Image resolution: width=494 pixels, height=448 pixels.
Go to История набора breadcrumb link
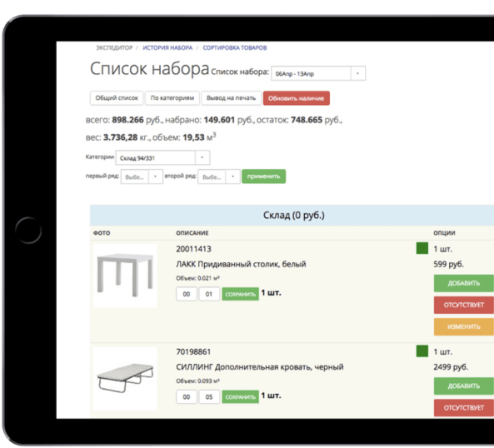coord(167,47)
